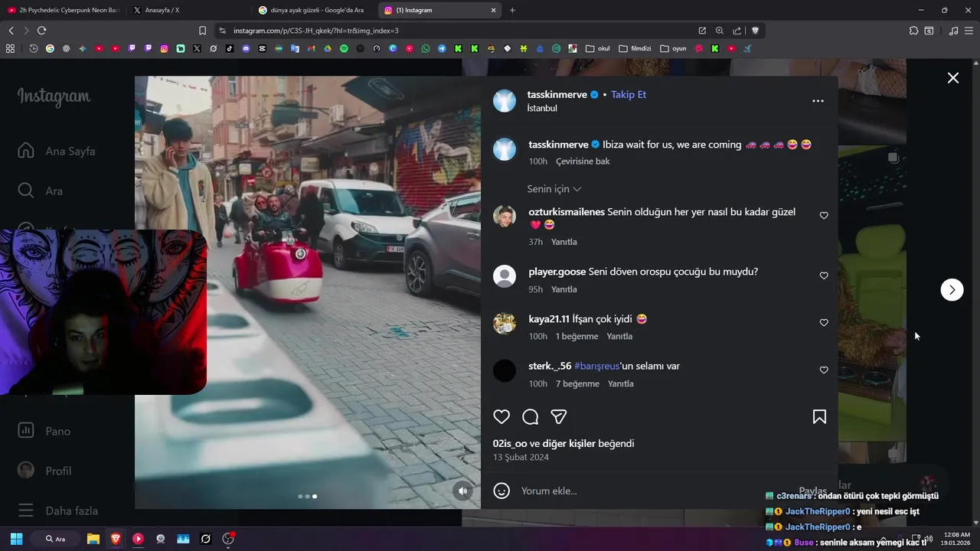Open the 'filmdizi' bookmarks folder
The width and height of the screenshot is (980, 551).
[635, 48]
